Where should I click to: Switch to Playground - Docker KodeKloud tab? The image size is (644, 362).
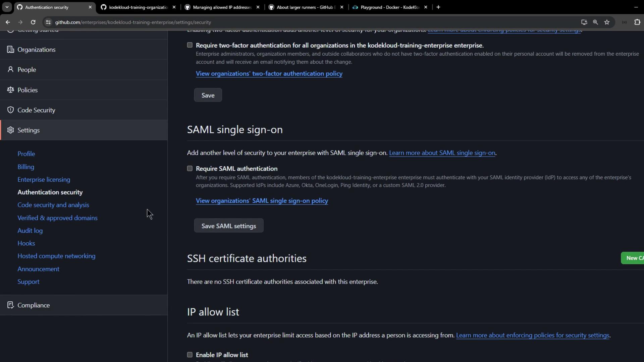[389, 7]
